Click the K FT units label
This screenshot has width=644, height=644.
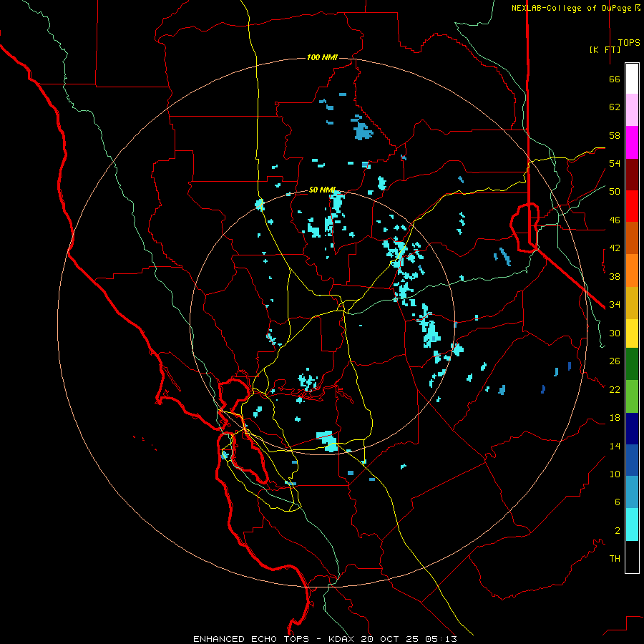pos(605,49)
